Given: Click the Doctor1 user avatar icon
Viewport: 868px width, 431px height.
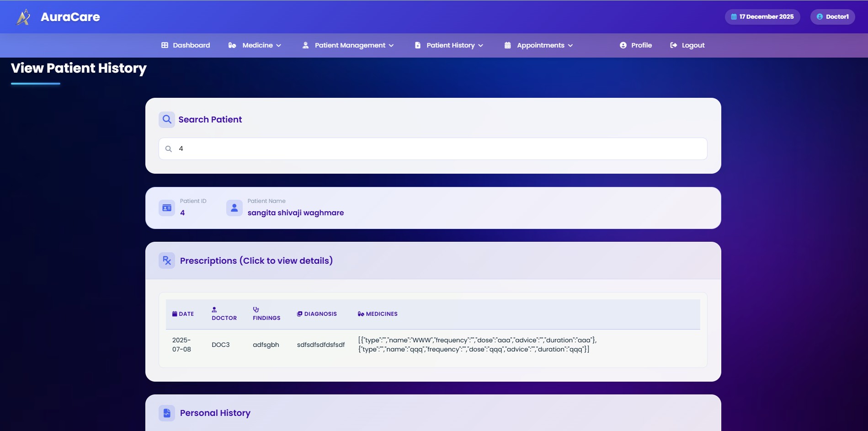Looking at the screenshot, I should pyautogui.click(x=820, y=17).
